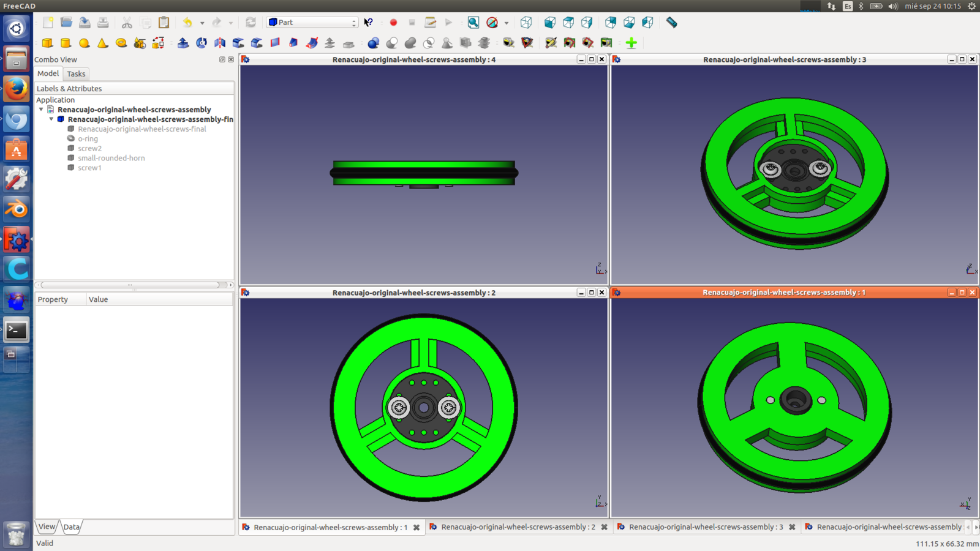The image size is (980, 551).
Task: Set the axonometric view cube
Action: point(526,23)
